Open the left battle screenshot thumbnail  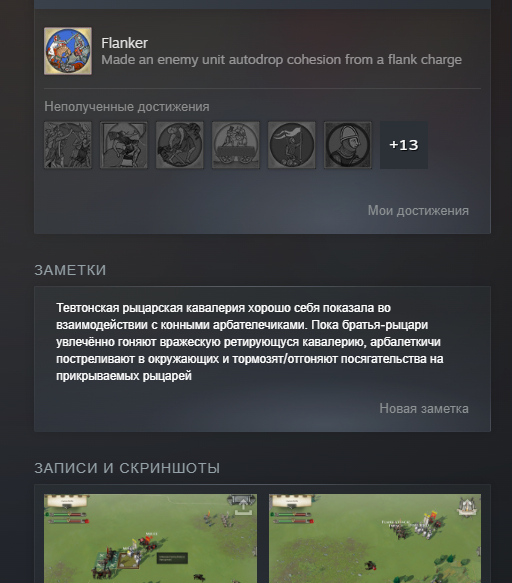(150, 538)
